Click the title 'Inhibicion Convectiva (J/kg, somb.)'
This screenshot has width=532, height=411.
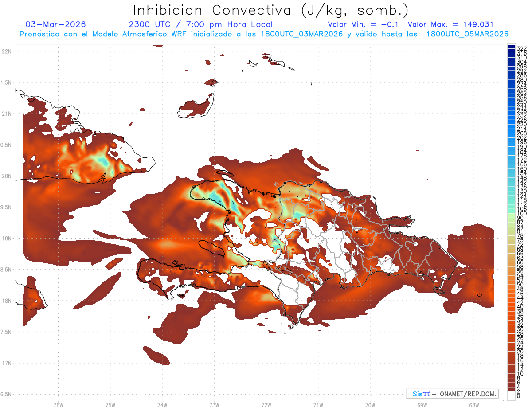point(271,11)
